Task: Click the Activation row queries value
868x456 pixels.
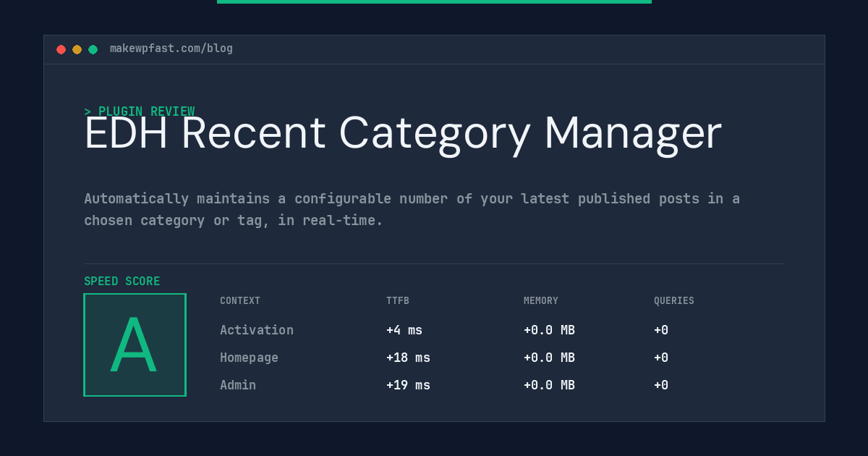Action: point(661,330)
